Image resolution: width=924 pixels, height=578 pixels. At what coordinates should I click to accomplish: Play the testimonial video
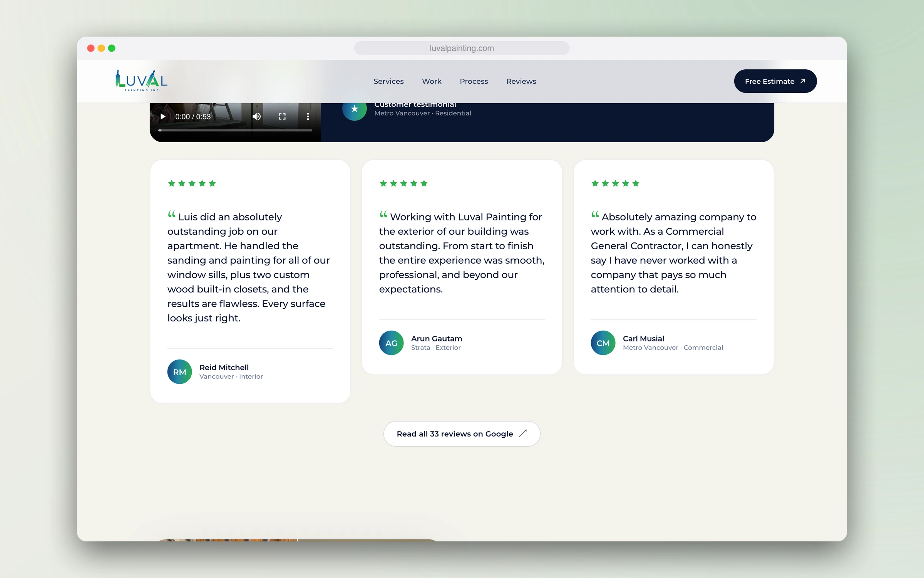coord(163,116)
